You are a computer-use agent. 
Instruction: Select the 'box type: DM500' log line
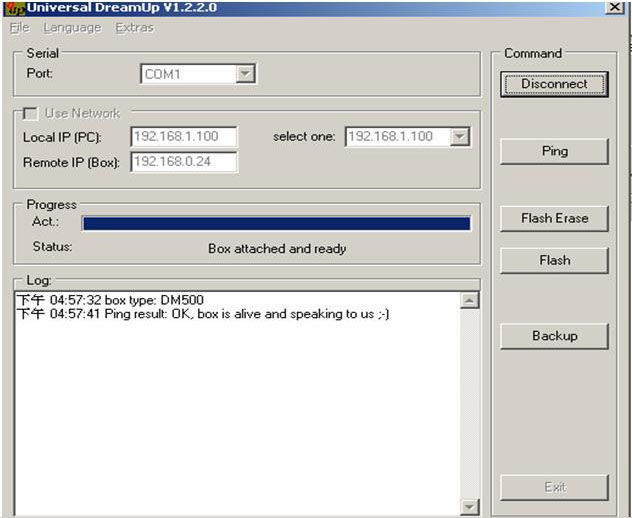(x=110, y=300)
